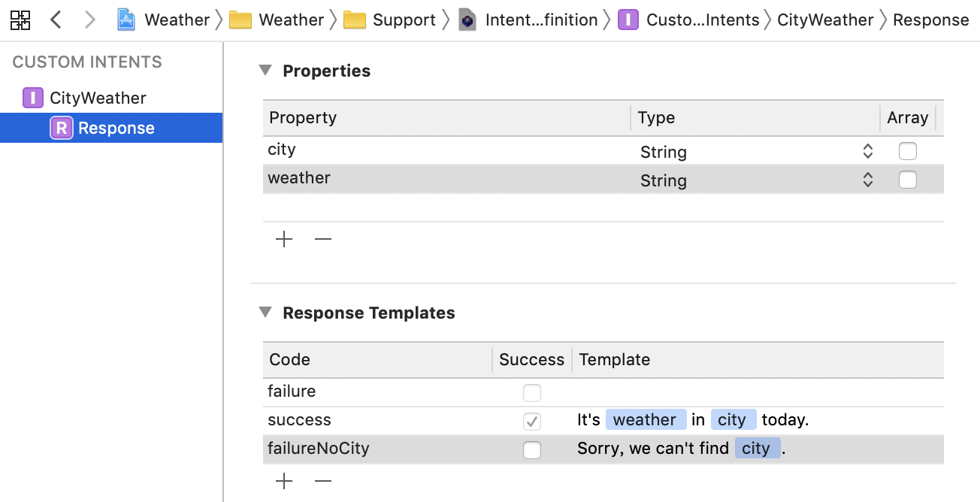Image resolution: width=980 pixels, height=502 pixels.
Task: Click the purple Custom Intents icon in breadcrumb
Action: coord(628,20)
